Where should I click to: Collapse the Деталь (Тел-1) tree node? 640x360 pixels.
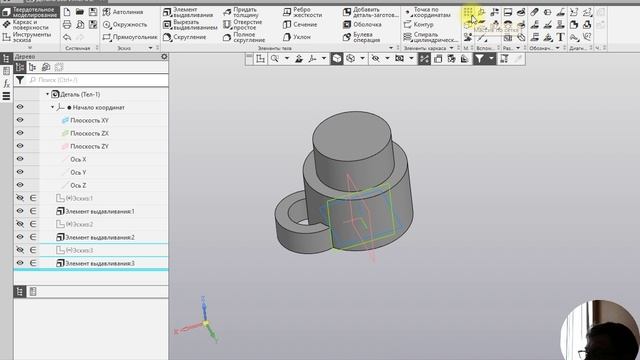pyautogui.click(x=47, y=94)
